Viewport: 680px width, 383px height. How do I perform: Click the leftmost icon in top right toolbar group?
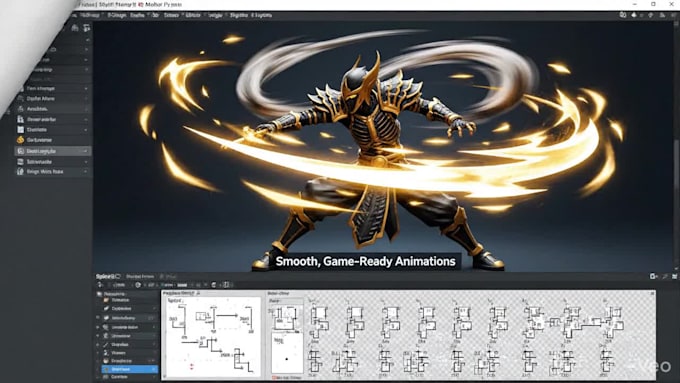(623, 15)
